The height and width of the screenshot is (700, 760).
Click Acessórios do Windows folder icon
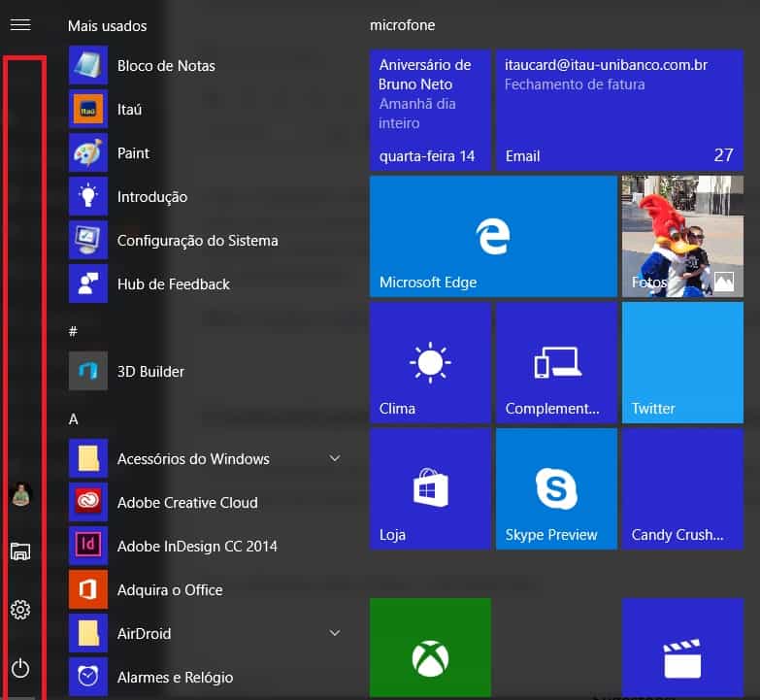88,458
